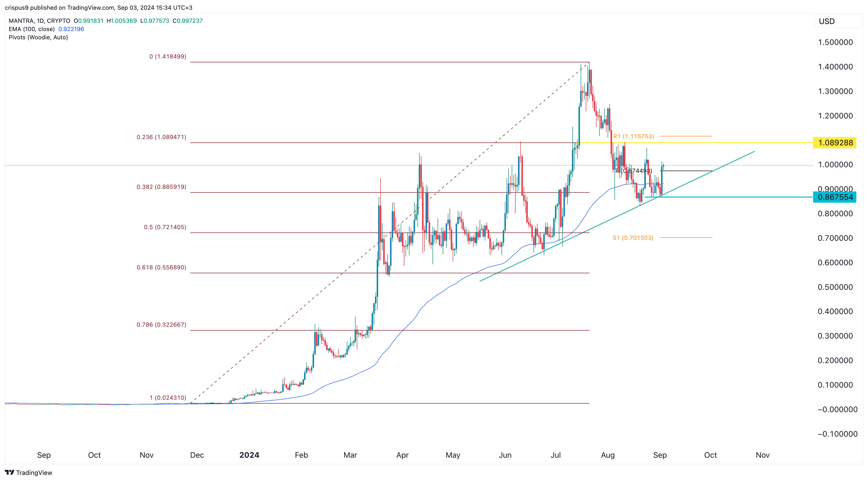Click the Dec label on time axis
This screenshot has height=481, width=868.
pyautogui.click(x=197, y=455)
